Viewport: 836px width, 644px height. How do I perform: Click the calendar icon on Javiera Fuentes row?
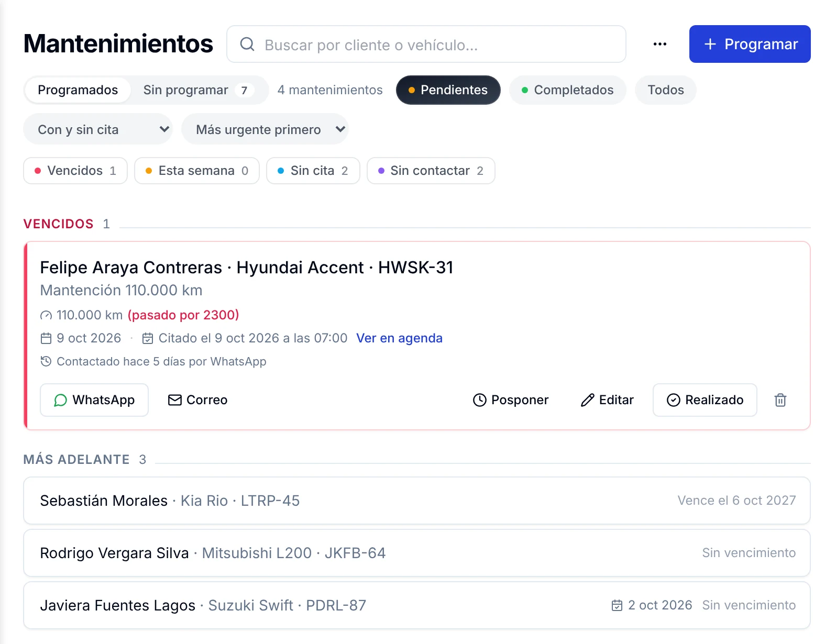point(617,605)
